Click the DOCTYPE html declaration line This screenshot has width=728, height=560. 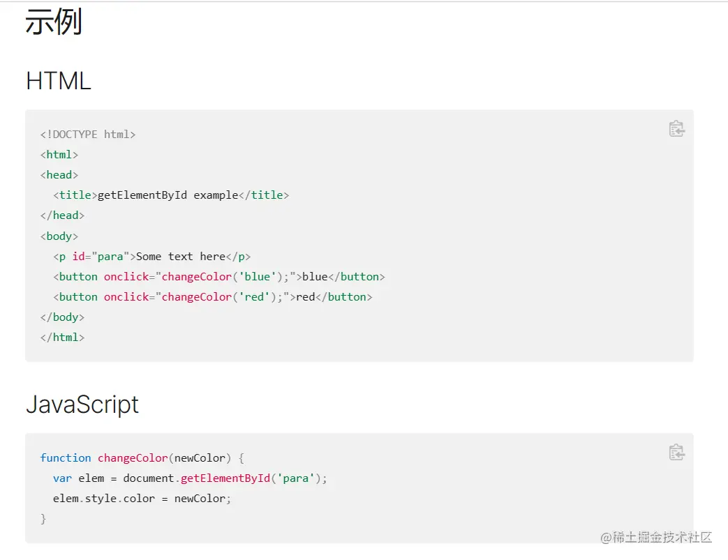[x=88, y=135]
